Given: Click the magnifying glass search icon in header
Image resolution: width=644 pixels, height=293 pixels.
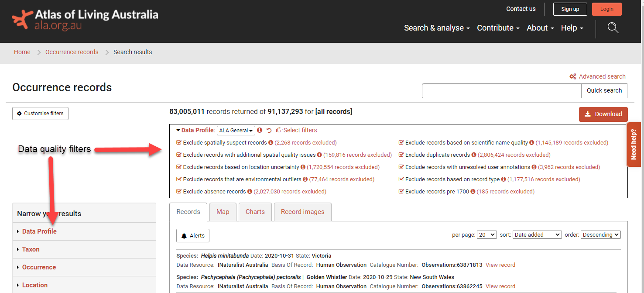Looking at the screenshot, I should (613, 28).
